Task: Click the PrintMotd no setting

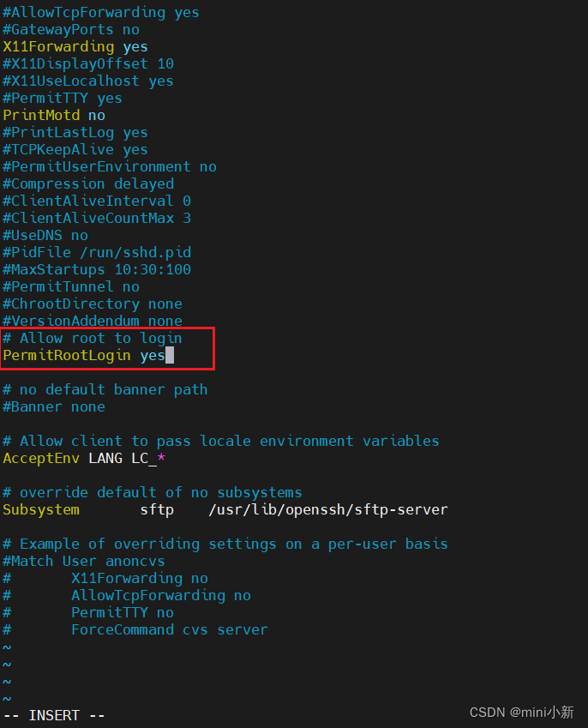Action: (54, 115)
